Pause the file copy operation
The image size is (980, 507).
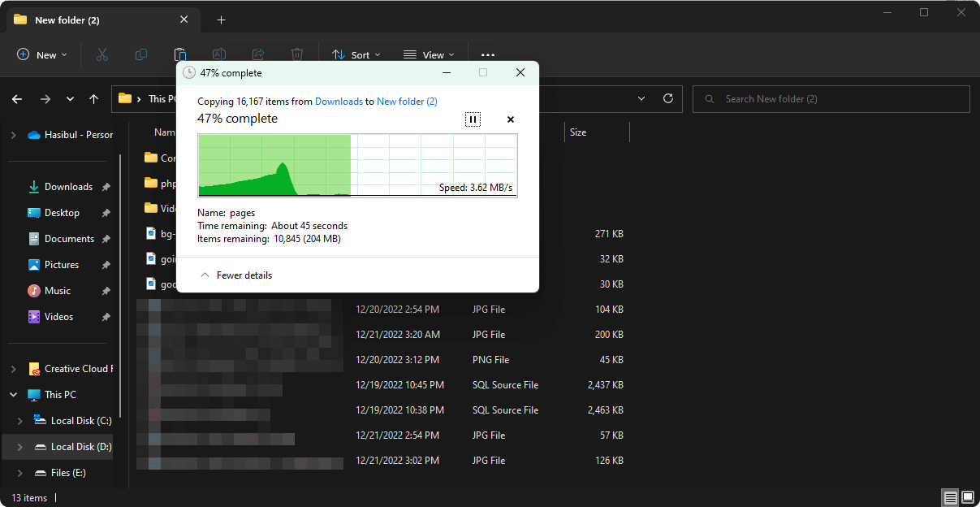473,119
